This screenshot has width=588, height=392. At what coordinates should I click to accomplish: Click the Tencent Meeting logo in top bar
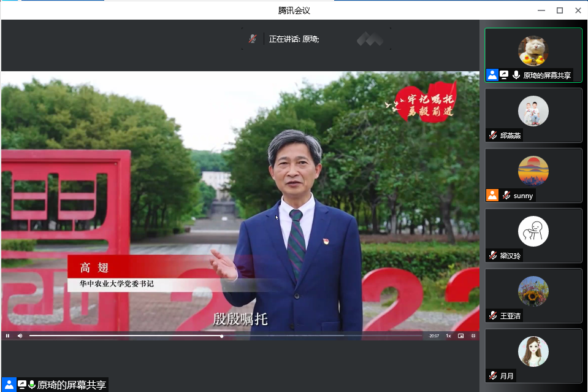pos(370,39)
